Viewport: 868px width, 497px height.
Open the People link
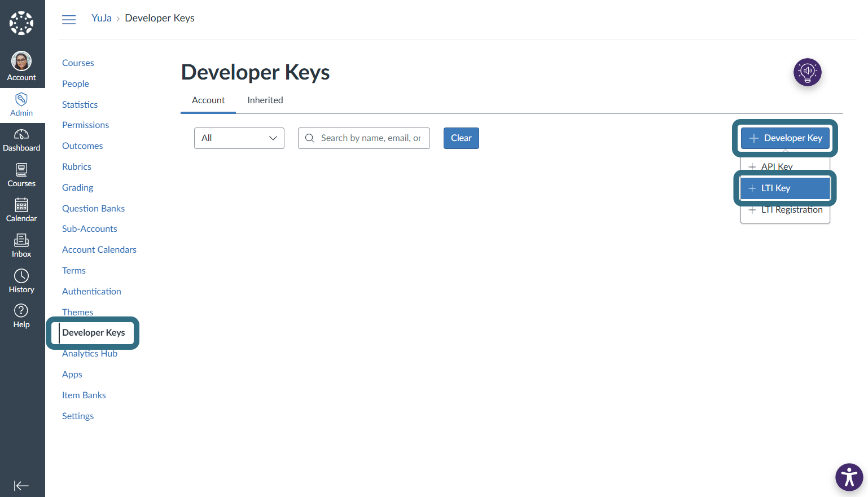[x=76, y=84]
